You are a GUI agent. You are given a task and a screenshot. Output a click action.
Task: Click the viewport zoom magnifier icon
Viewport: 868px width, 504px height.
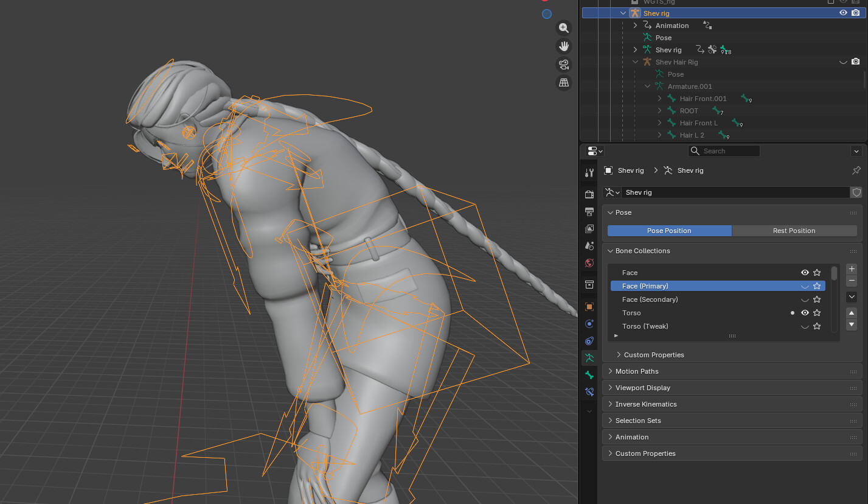click(564, 28)
